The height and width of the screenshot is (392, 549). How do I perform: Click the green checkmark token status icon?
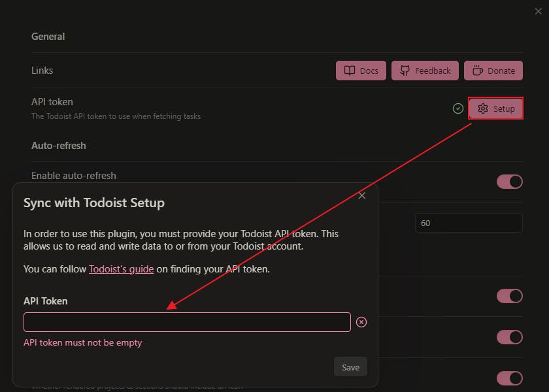(458, 108)
